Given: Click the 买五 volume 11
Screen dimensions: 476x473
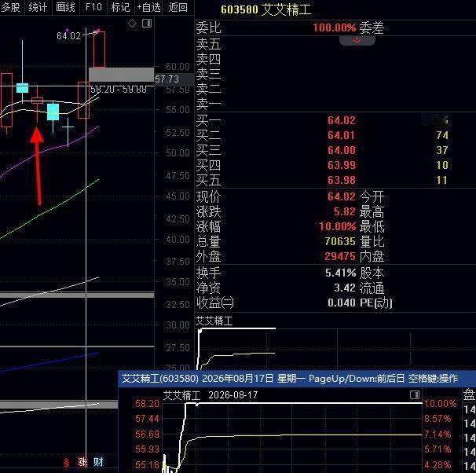Looking at the screenshot, I should click(x=442, y=181).
